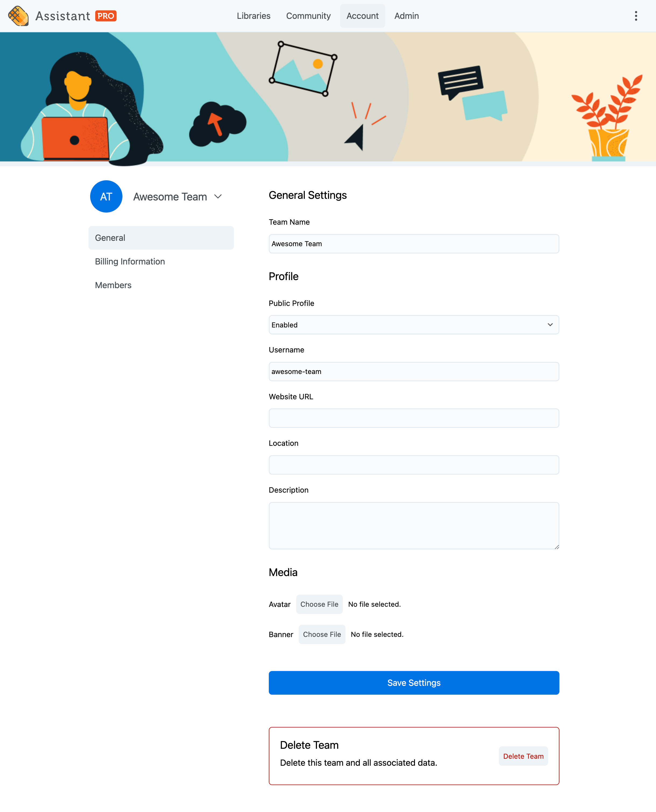Open the Public Profile enabled dropdown

pyautogui.click(x=413, y=325)
